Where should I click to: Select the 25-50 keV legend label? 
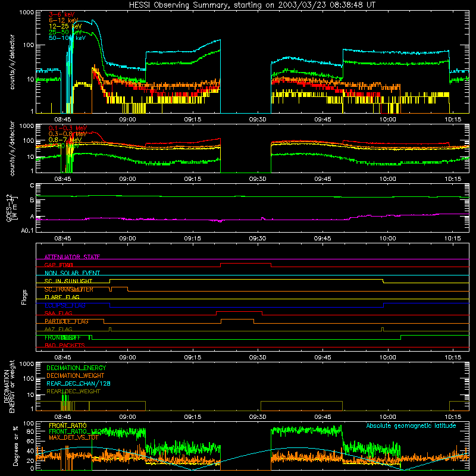pyautogui.click(x=65, y=32)
